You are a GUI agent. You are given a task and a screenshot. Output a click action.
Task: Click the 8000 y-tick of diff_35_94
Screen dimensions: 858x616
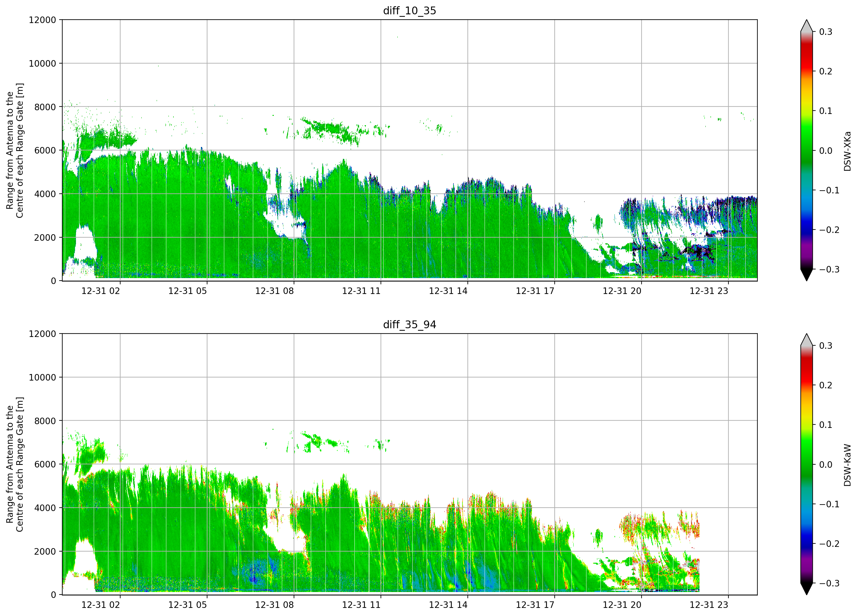coord(45,421)
